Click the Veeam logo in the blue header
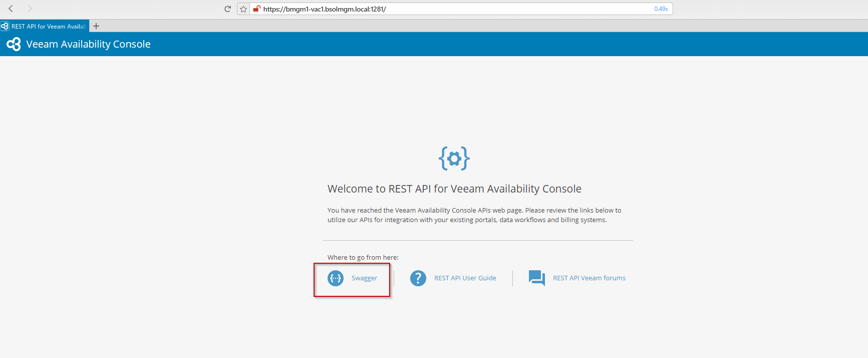Image resolution: width=868 pixels, height=358 pixels. tap(14, 44)
